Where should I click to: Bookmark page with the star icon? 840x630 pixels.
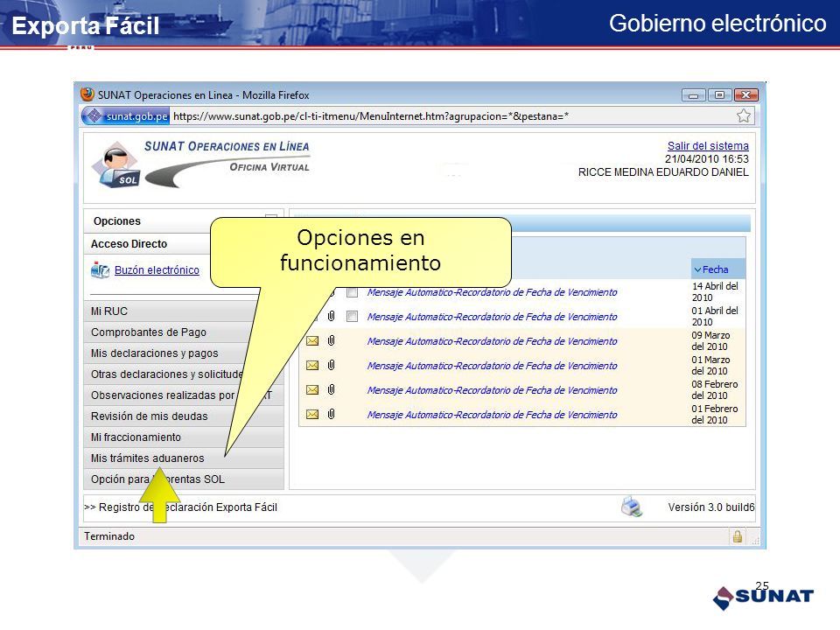coord(744,115)
